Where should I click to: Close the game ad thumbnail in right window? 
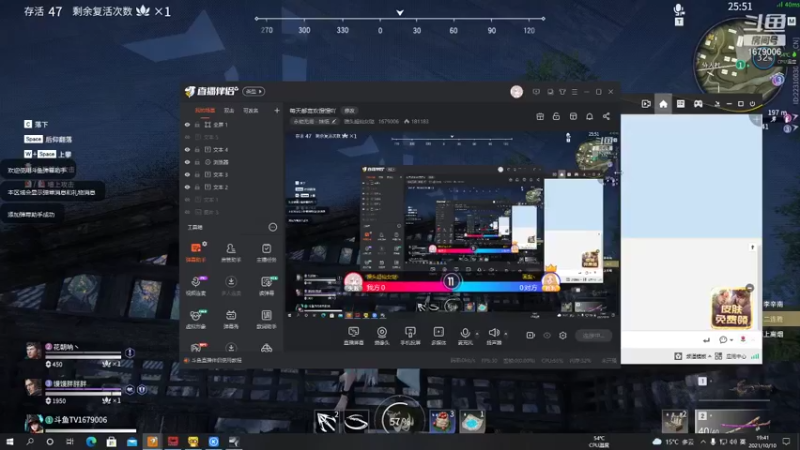click(749, 288)
